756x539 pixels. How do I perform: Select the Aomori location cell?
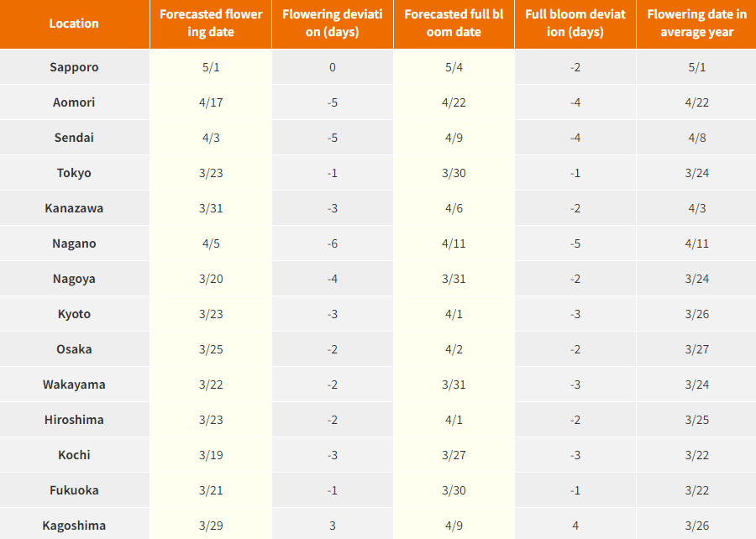[x=74, y=102]
